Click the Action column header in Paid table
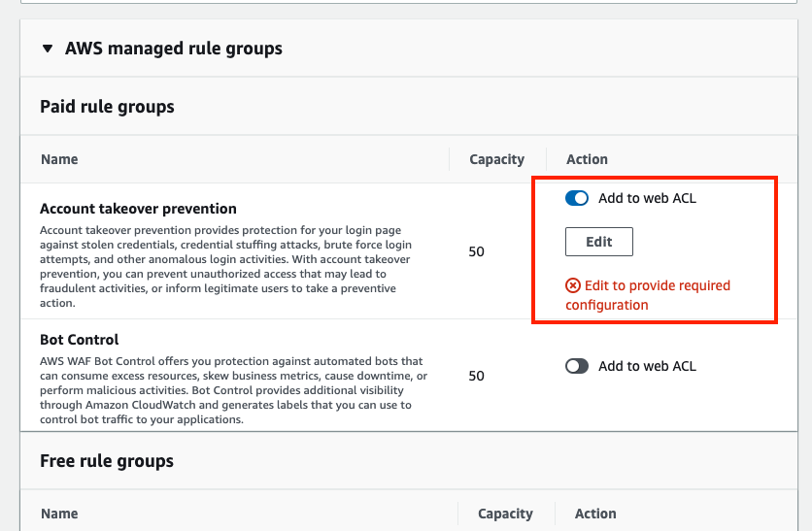 587,159
